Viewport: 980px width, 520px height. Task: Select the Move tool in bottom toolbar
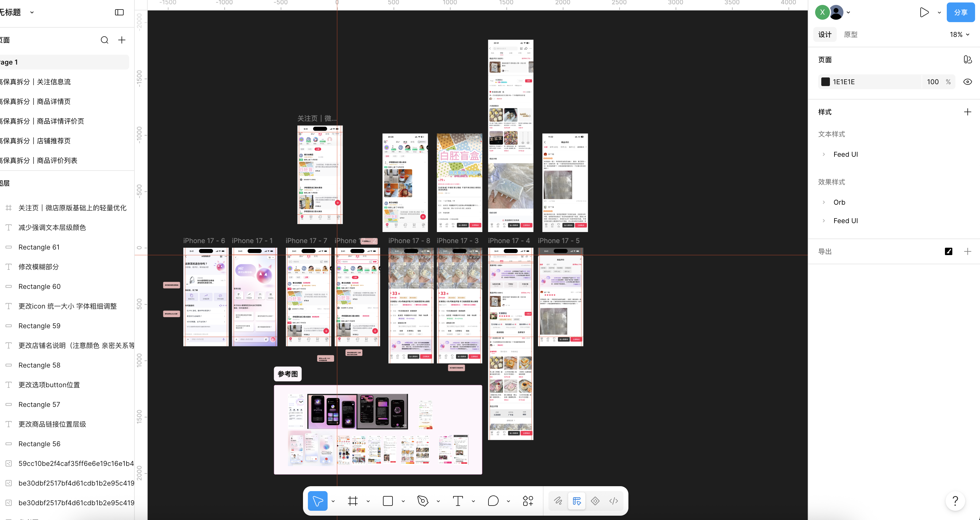[317, 501]
